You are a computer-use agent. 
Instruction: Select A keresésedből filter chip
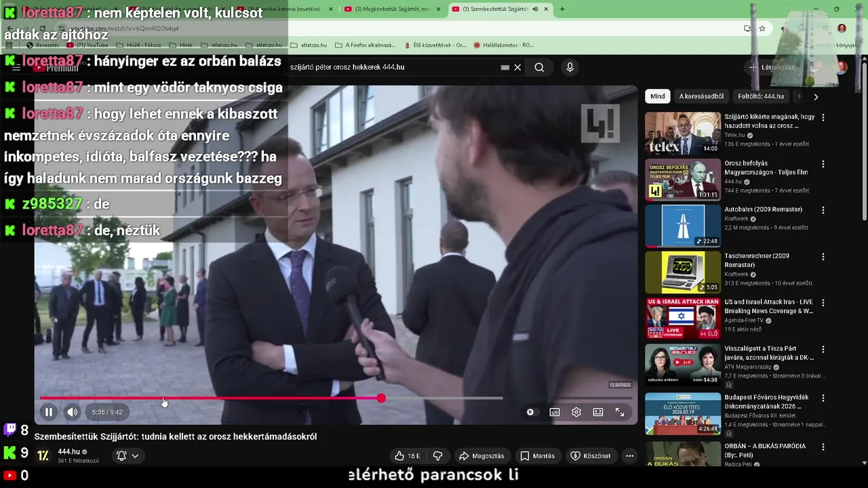point(701,96)
